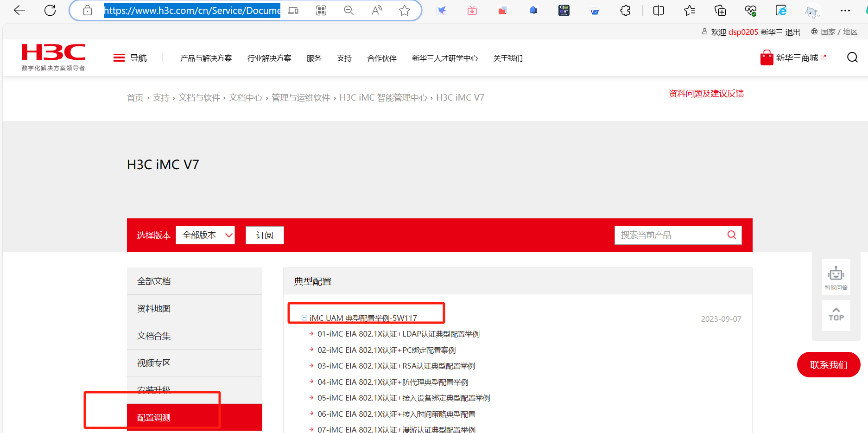Go to 管理与运维软件 in the breadcrumb
Viewport: 868px width, 433px height.
tap(301, 97)
